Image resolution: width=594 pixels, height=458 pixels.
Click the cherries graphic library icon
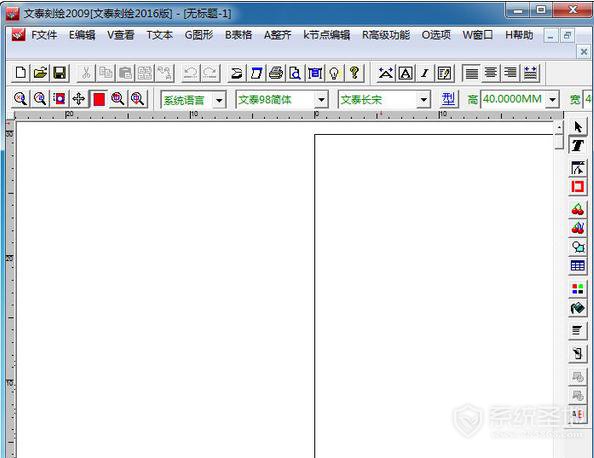tap(577, 209)
